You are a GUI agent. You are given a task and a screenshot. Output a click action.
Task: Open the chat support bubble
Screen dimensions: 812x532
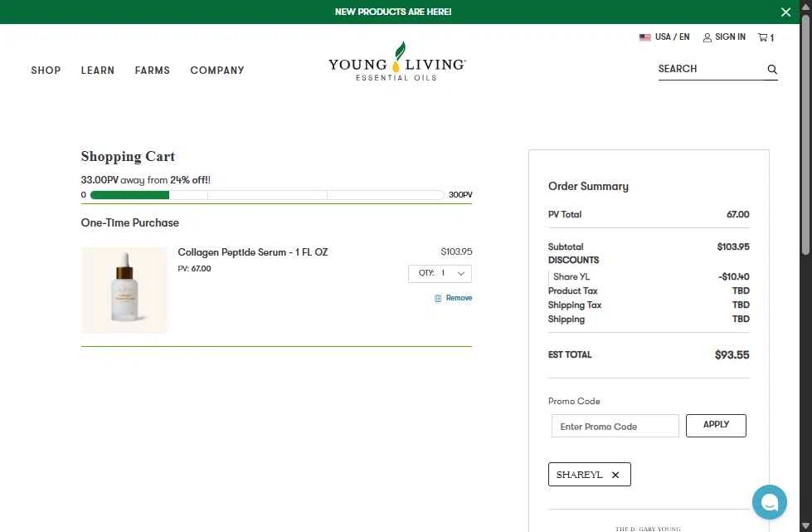(x=769, y=501)
